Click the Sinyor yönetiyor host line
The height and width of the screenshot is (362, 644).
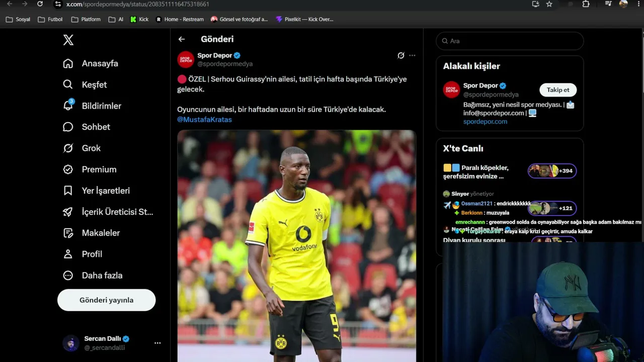468,194
